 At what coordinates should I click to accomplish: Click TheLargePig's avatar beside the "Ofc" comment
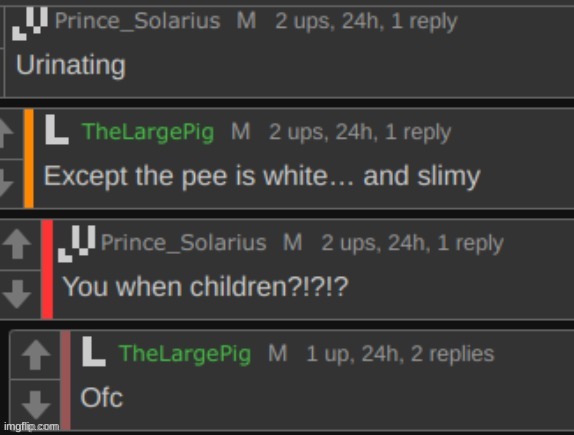click(x=94, y=352)
